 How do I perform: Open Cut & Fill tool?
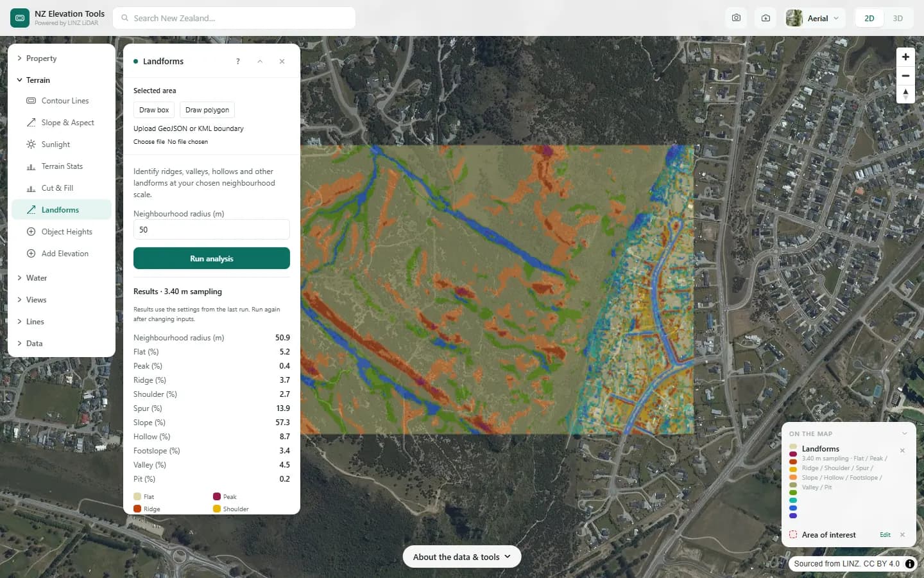point(62,188)
